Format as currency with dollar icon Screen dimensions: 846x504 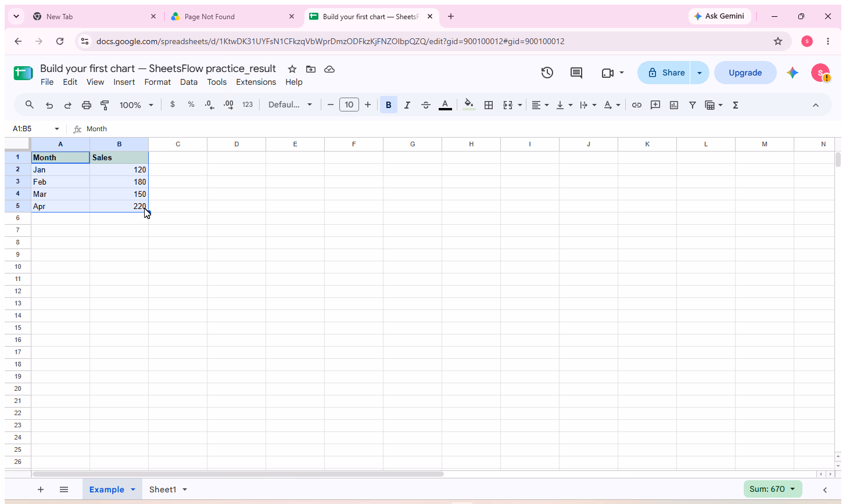point(173,105)
